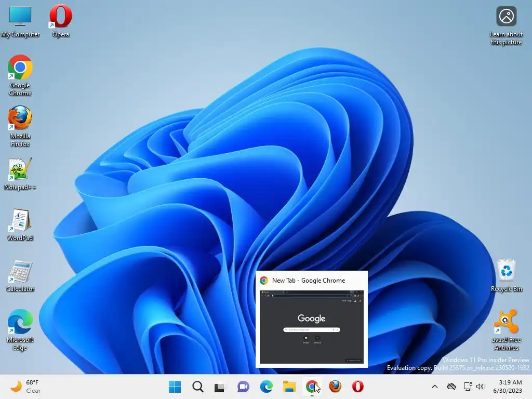The width and height of the screenshot is (532, 399).
Task: Open the clock showing 3:19 AM
Action: [508, 387]
